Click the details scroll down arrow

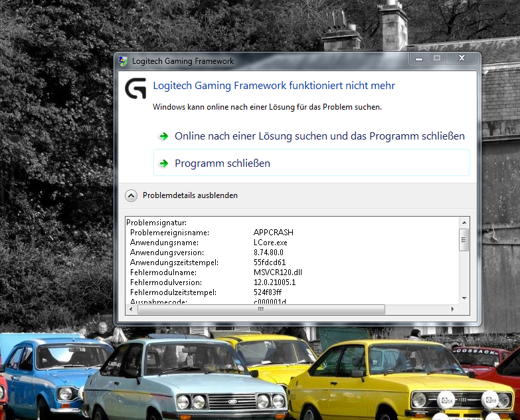pos(464,298)
